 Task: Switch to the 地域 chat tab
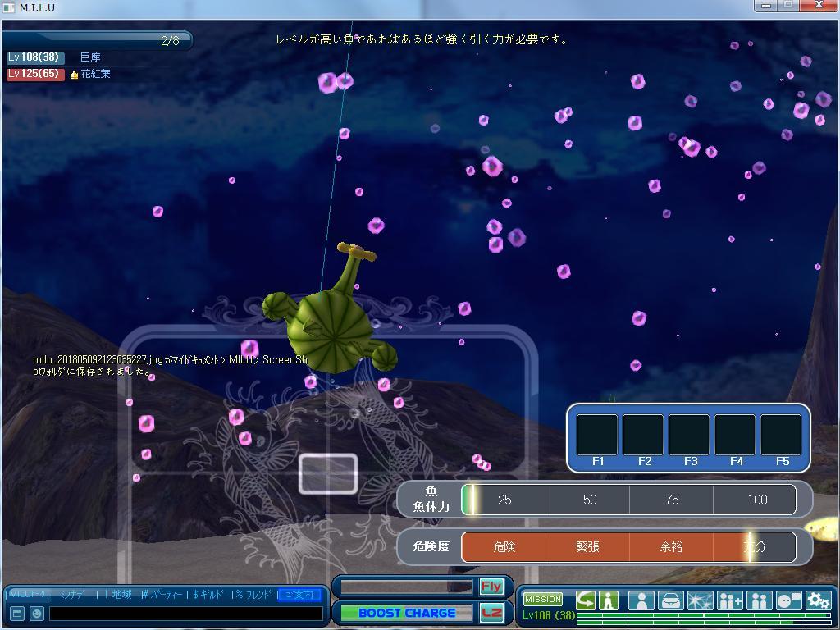click(121, 595)
